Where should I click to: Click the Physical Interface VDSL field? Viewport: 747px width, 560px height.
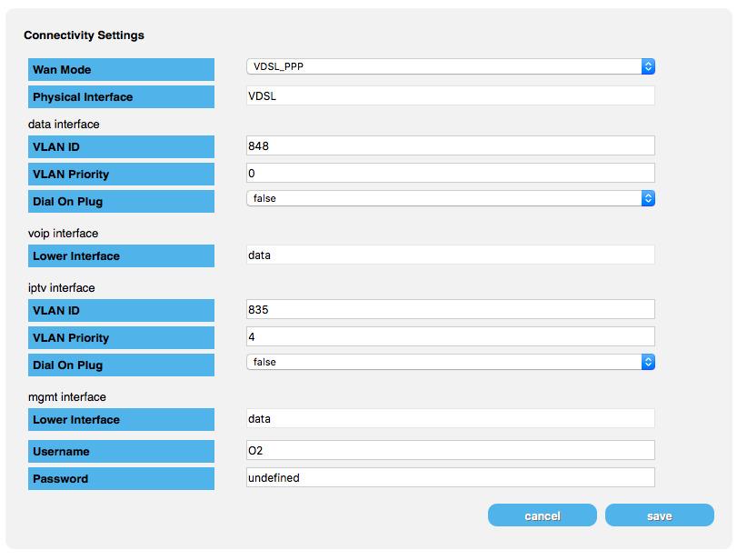[x=450, y=95]
